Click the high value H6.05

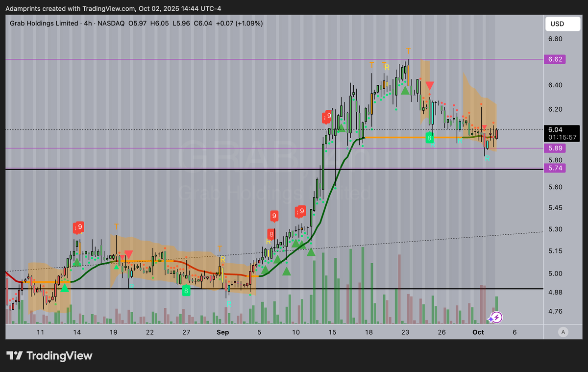coord(160,23)
